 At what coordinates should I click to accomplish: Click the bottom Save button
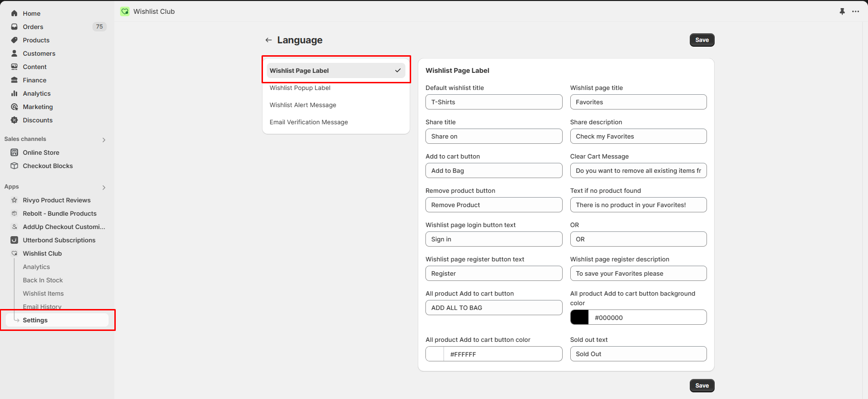pos(702,386)
